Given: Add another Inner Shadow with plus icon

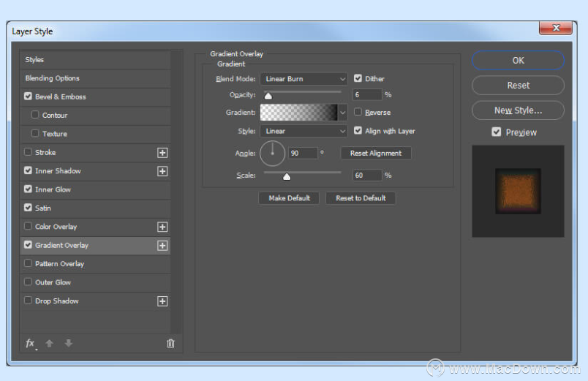Looking at the screenshot, I should (162, 171).
